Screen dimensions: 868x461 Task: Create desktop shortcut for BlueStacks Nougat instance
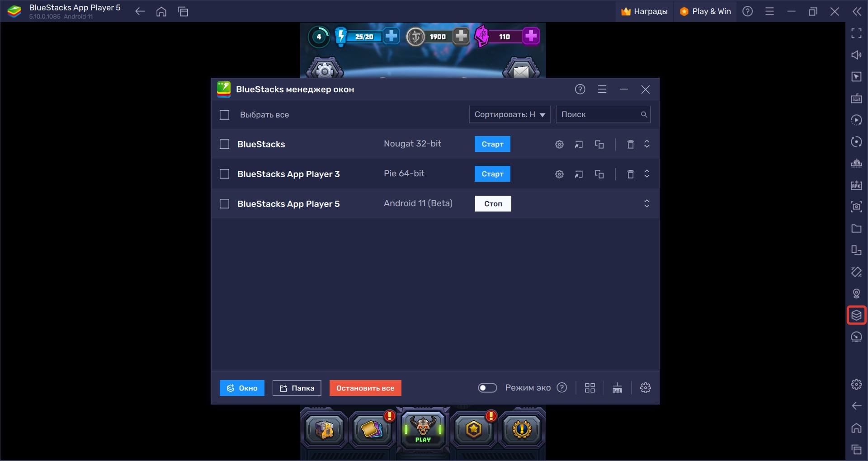pos(579,144)
